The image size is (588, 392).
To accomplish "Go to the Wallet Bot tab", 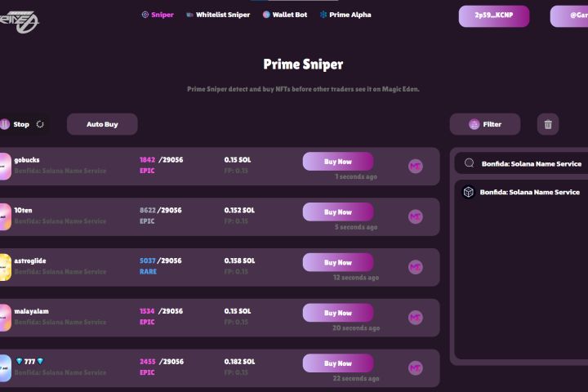I will (285, 15).
